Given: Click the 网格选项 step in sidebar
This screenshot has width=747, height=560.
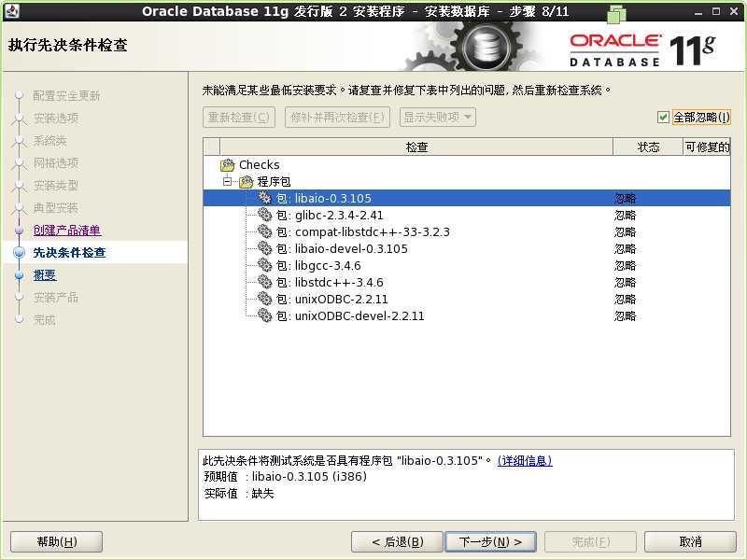Looking at the screenshot, I should coord(56,162).
